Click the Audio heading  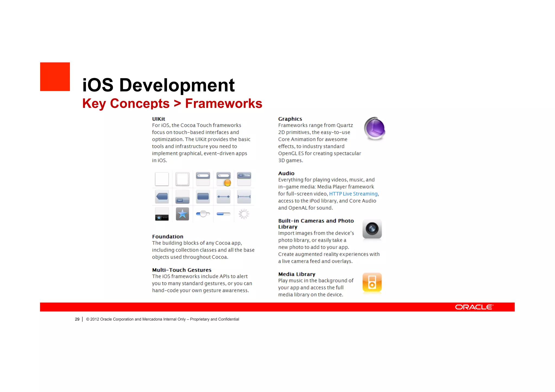286,173
